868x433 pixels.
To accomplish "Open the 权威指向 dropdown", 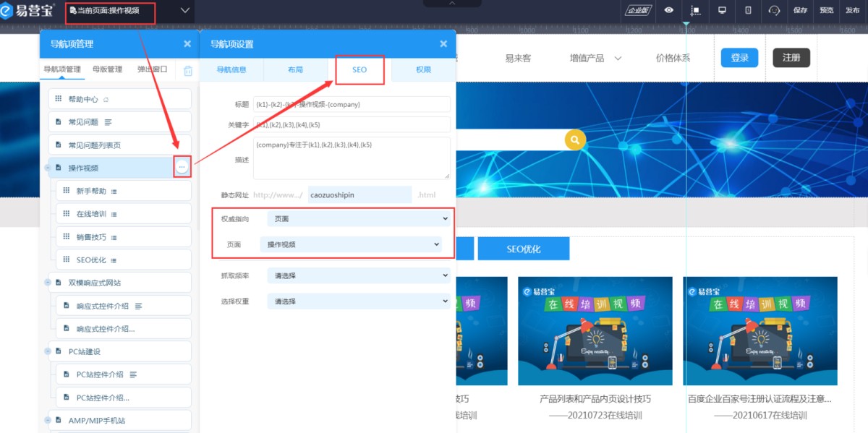I will tap(359, 218).
